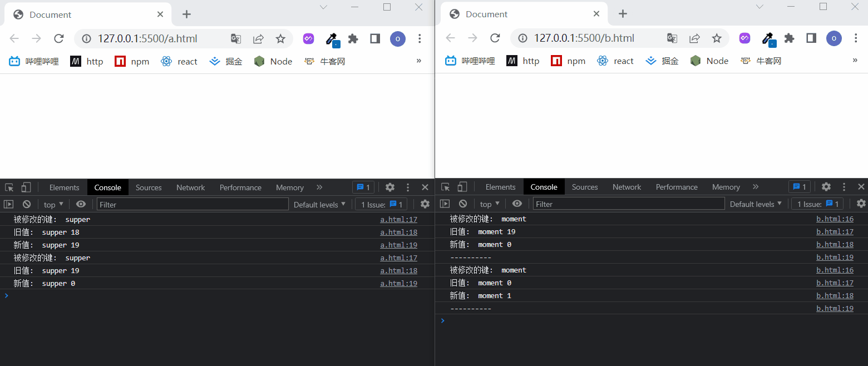
Task: Open the npm bookmark in left window
Action: pos(132,61)
